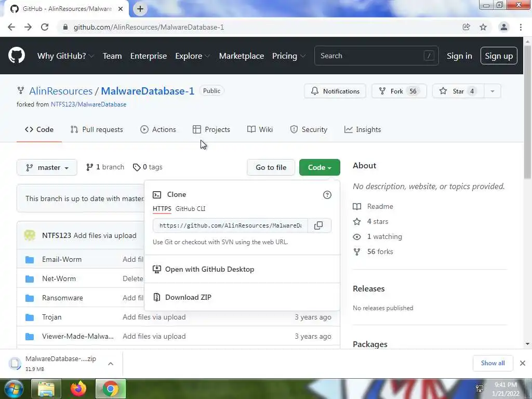Close the downloads bar
Image resolution: width=532 pixels, height=399 pixels.
pyautogui.click(x=523, y=363)
